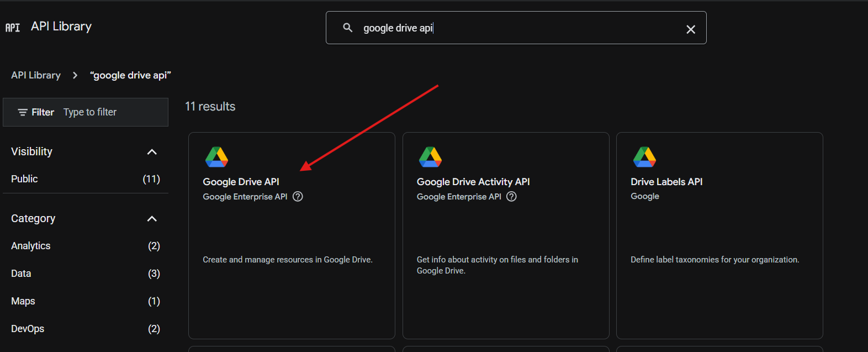
Task: Click the Filter lines icon
Action: click(23, 112)
